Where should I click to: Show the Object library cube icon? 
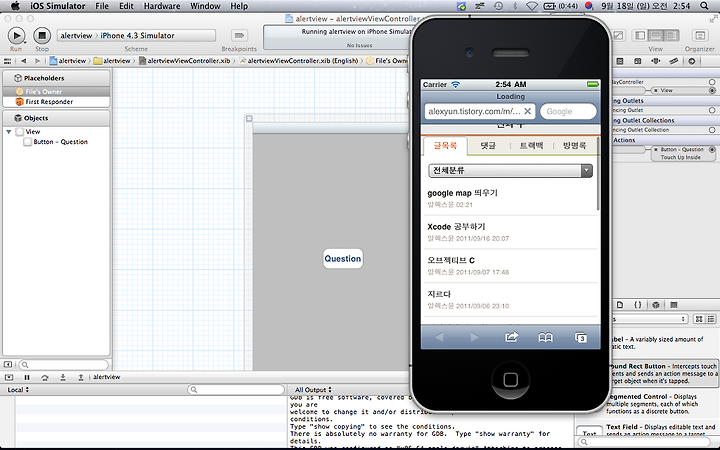pos(656,305)
